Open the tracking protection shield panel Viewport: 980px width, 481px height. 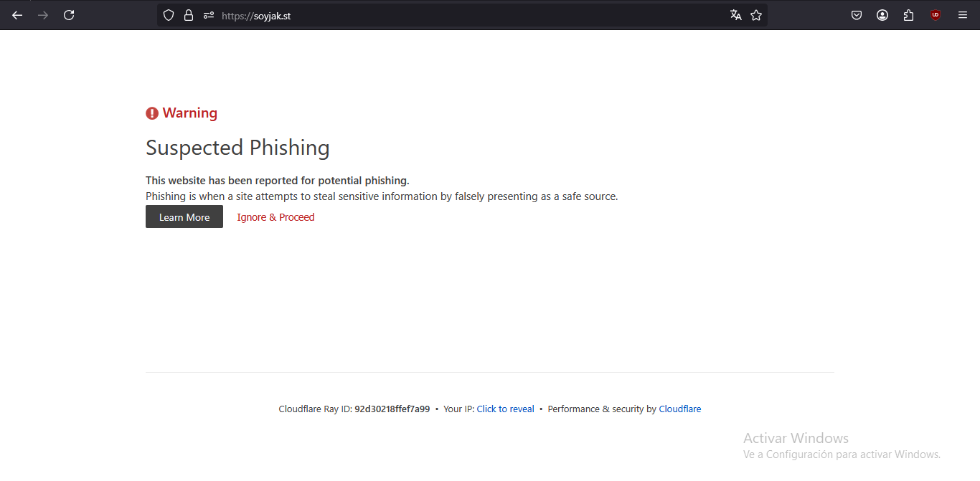pyautogui.click(x=169, y=15)
